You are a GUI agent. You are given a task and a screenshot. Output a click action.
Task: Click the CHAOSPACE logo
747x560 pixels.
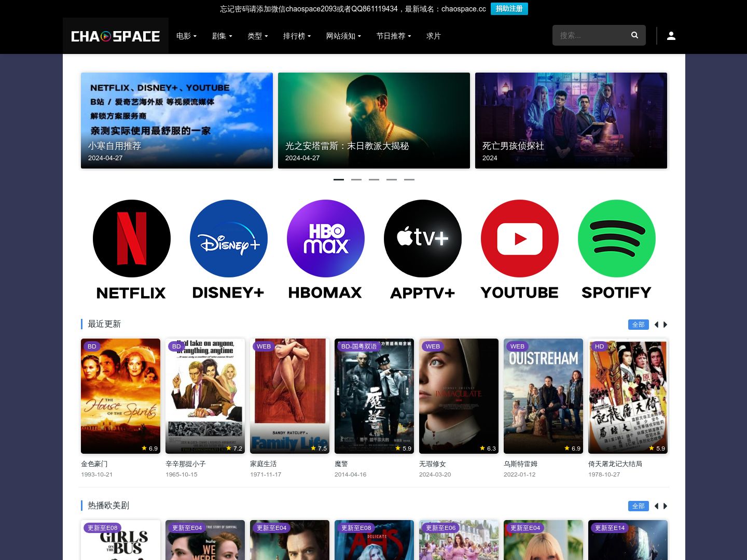click(116, 36)
